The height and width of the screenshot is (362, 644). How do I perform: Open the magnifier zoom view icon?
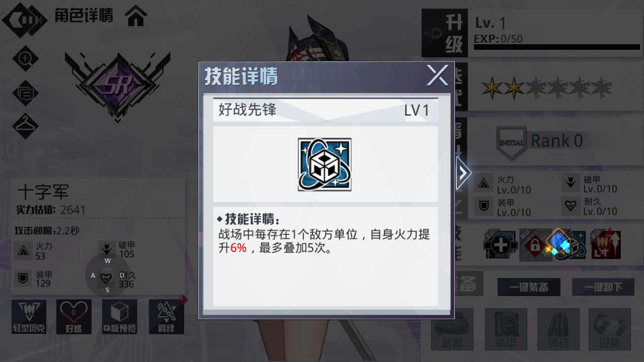click(x=25, y=59)
